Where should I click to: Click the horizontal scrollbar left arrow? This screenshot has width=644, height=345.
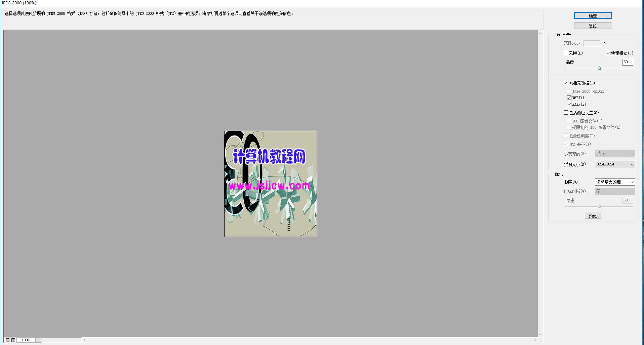point(84,340)
